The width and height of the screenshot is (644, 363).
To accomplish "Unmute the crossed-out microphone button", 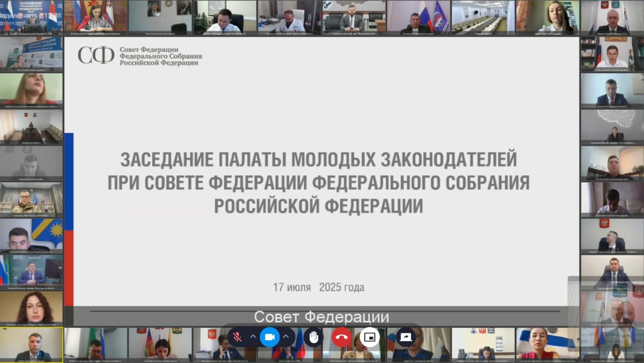I will point(237,337).
